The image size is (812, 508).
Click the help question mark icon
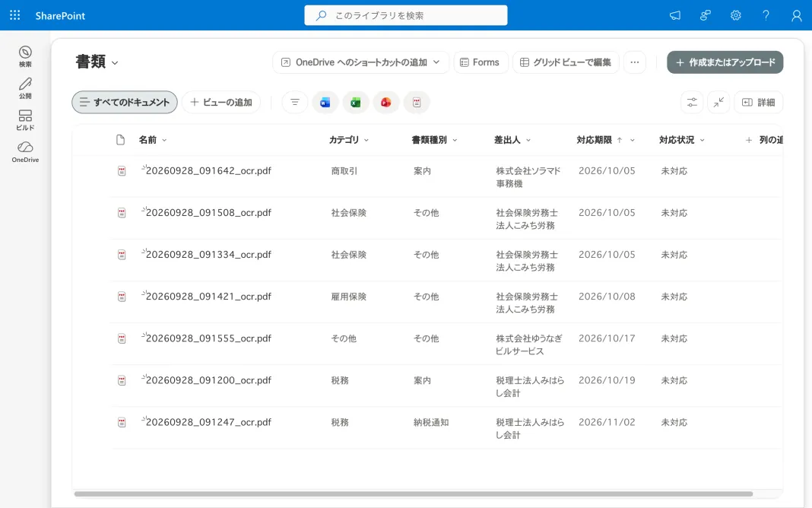coord(766,15)
